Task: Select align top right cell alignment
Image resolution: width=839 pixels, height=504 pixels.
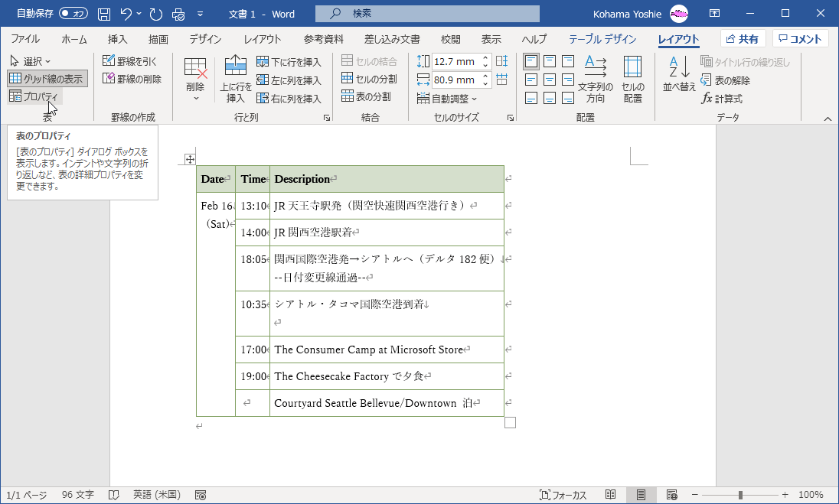Action: click(x=568, y=61)
